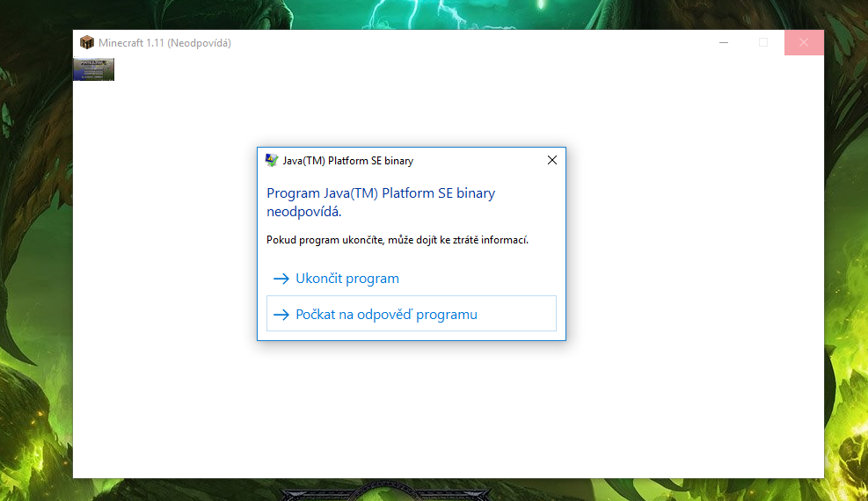The width and height of the screenshot is (868, 501).
Task: Maximize the Minecraft 1.11 window
Action: (763, 42)
